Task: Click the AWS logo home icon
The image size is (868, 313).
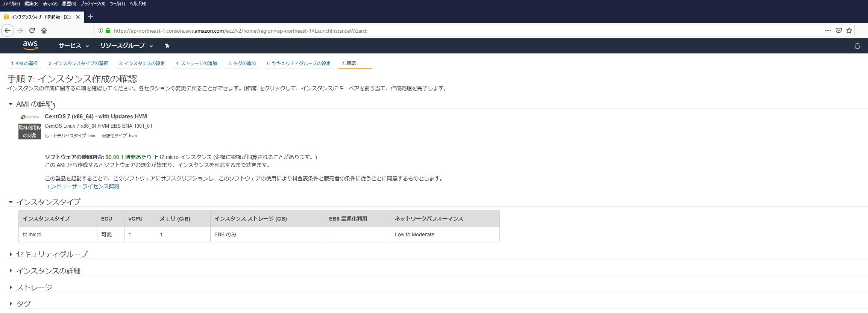Action: pos(30,45)
